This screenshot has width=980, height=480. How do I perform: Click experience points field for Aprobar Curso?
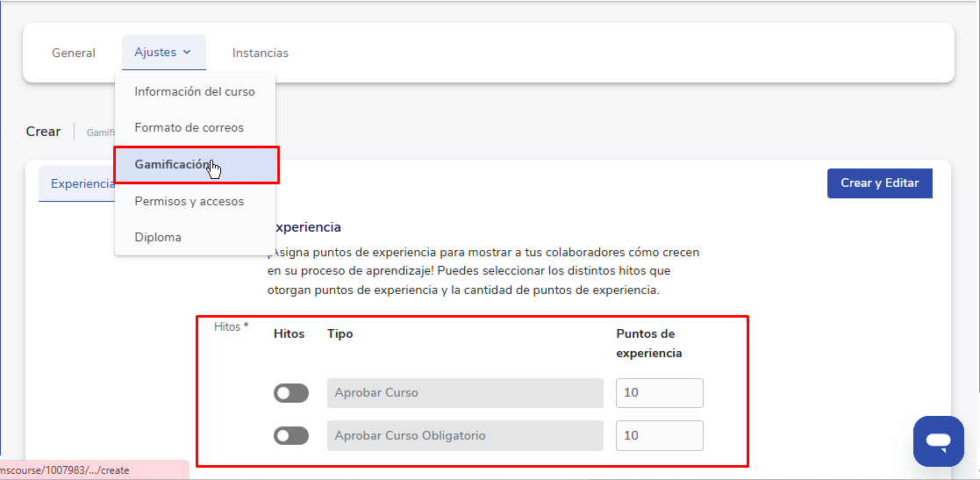(659, 393)
